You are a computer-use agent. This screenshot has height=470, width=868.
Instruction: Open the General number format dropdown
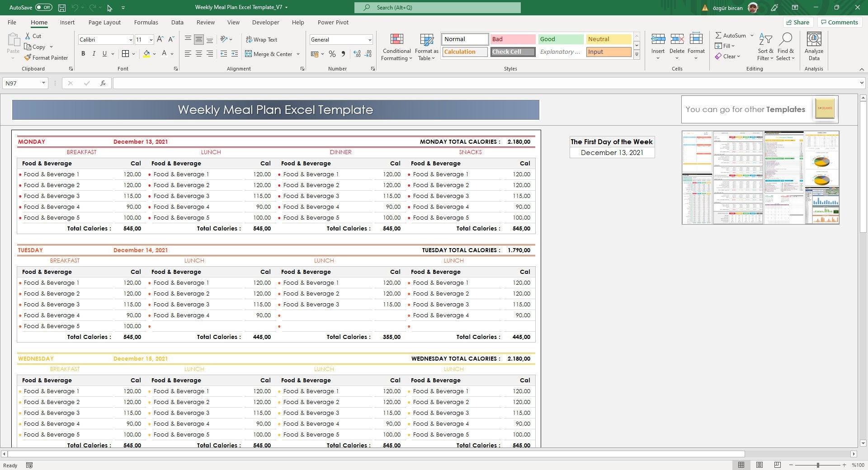[370, 40]
